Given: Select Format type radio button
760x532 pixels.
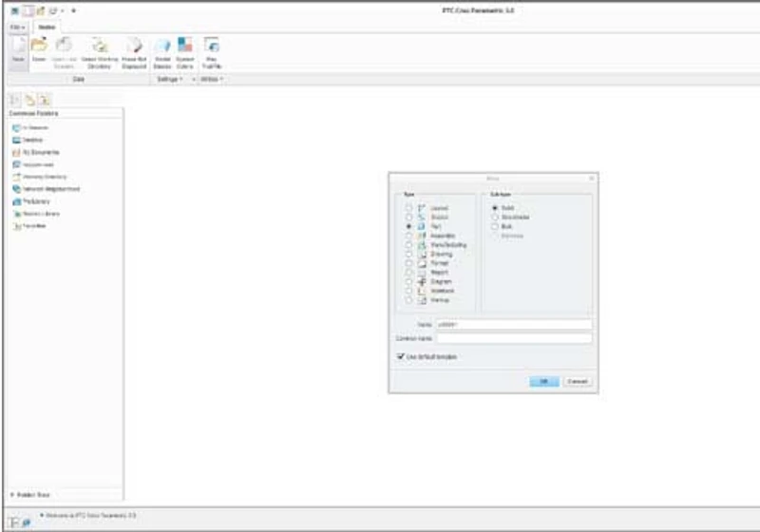Looking at the screenshot, I should [408, 263].
